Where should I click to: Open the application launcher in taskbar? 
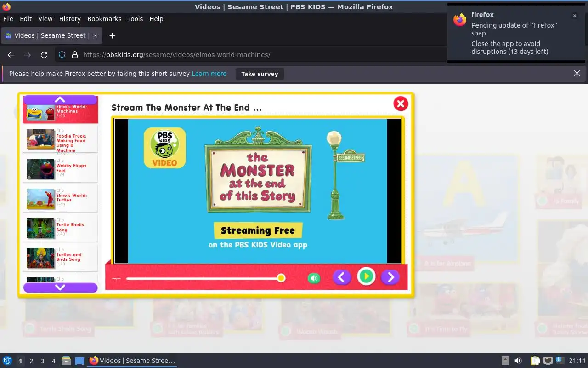[x=7, y=361]
